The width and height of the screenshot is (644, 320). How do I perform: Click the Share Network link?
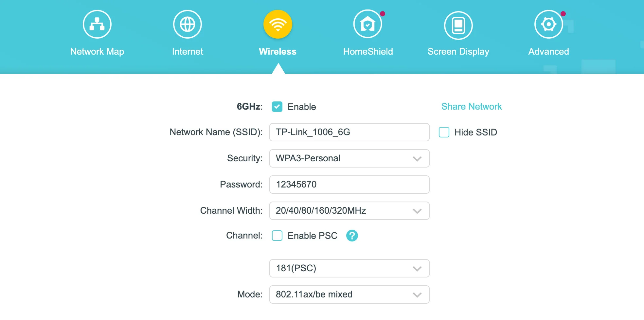[472, 107]
